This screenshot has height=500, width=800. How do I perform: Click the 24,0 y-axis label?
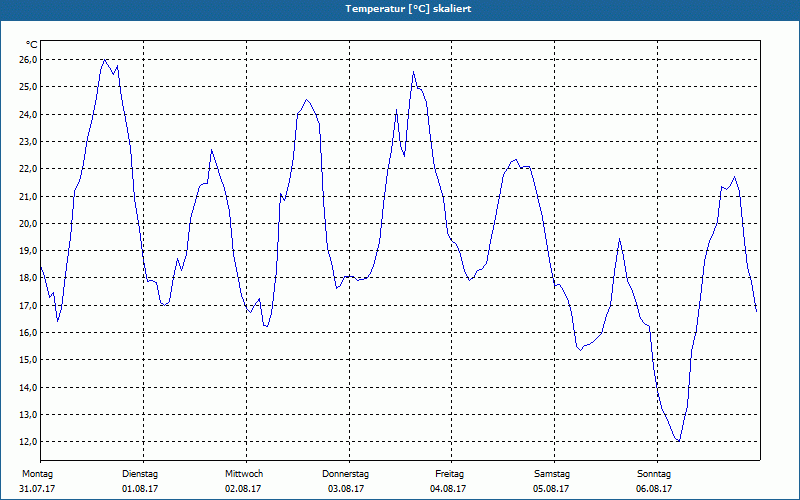29,114
